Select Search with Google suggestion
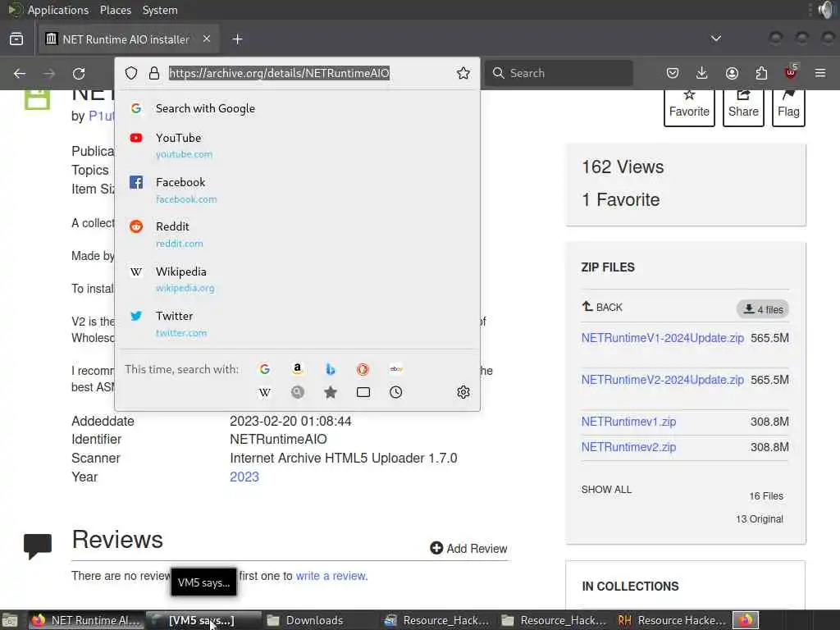The width and height of the screenshot is (840, 630). pyautogui.click(x=297, y=109)
